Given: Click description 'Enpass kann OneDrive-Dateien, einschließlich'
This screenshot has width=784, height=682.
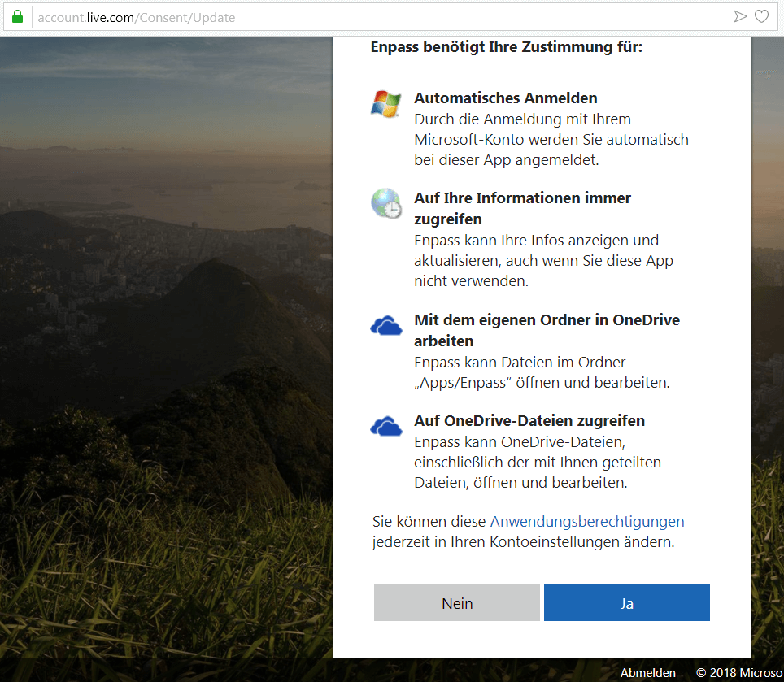Looking at the screenshot, I should click(538, 463).
